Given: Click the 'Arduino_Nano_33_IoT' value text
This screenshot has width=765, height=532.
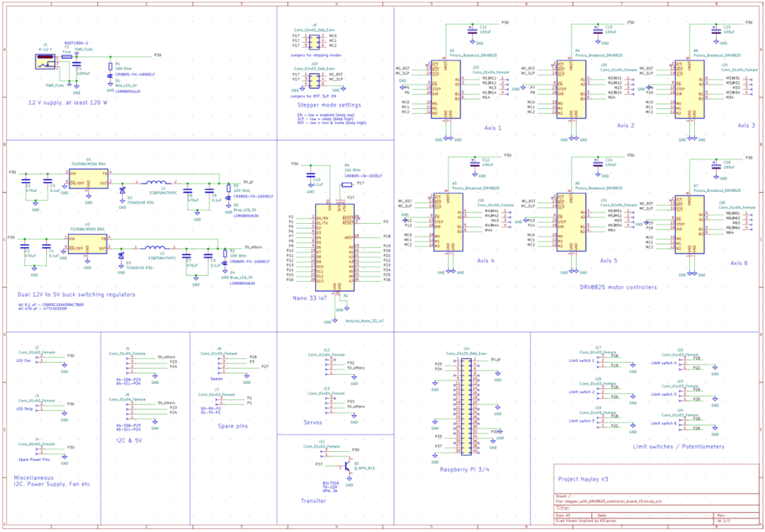Looking at the screenshot, I should tap(365, 322).
